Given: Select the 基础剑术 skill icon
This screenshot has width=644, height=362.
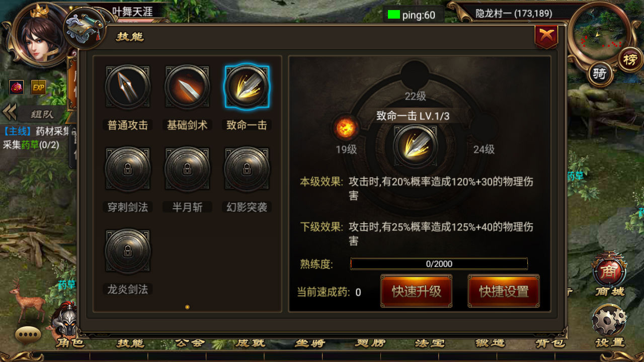Looking at the screenshot, I should (187, 87).
